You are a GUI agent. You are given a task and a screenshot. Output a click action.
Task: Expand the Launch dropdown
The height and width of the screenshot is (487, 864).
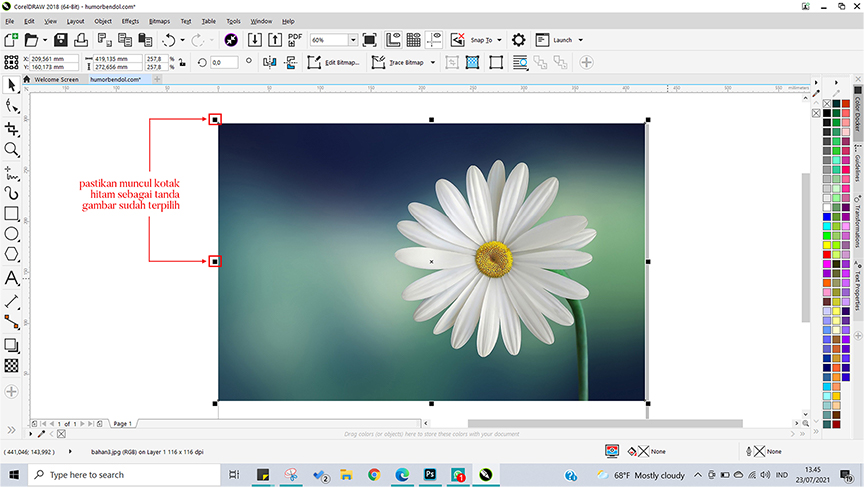click(x=581, y=40)
